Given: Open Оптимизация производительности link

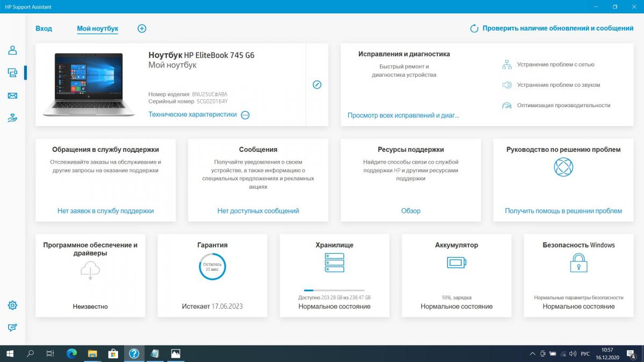Looking at the screenshot, I should point(563,106).
